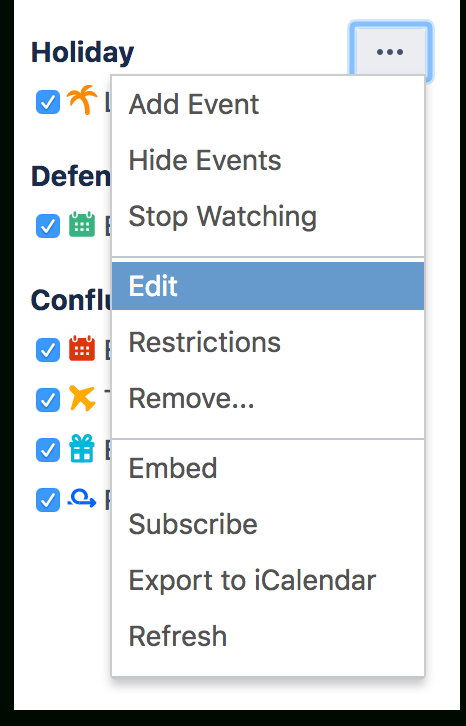466x726 pixels.
Task: Click the yellow airplane travel icon
Action: click(82, 398)
